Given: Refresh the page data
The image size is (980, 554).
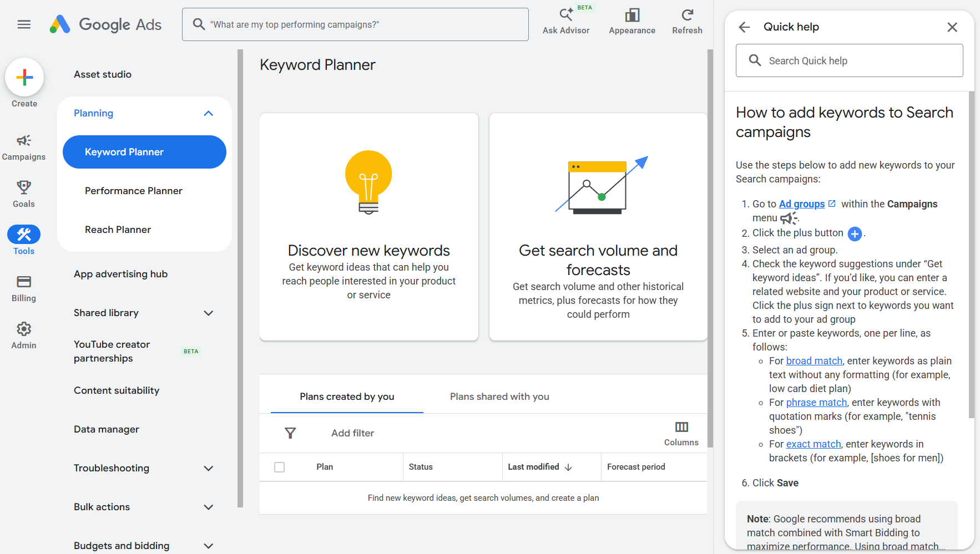Looking at the screenshot, I should coord(687,21).
